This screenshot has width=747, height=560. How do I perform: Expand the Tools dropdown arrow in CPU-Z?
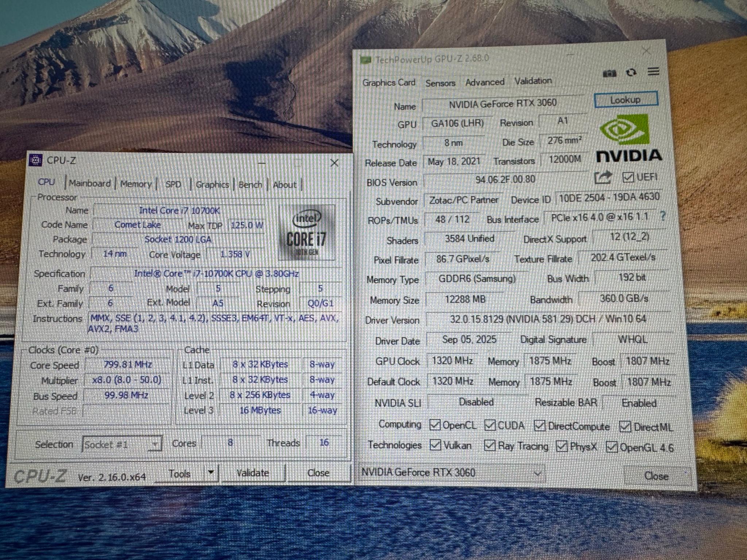tap(211, 472)
